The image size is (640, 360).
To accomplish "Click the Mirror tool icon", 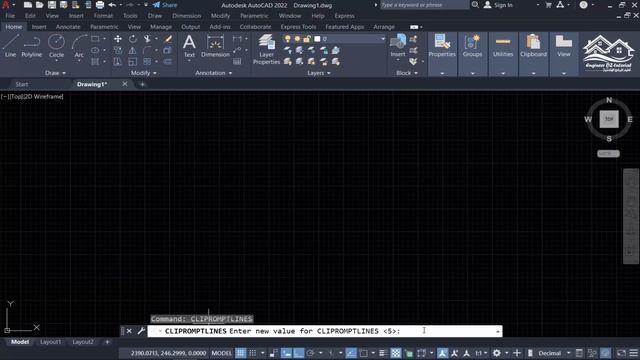I will click(x=133, y=50).
